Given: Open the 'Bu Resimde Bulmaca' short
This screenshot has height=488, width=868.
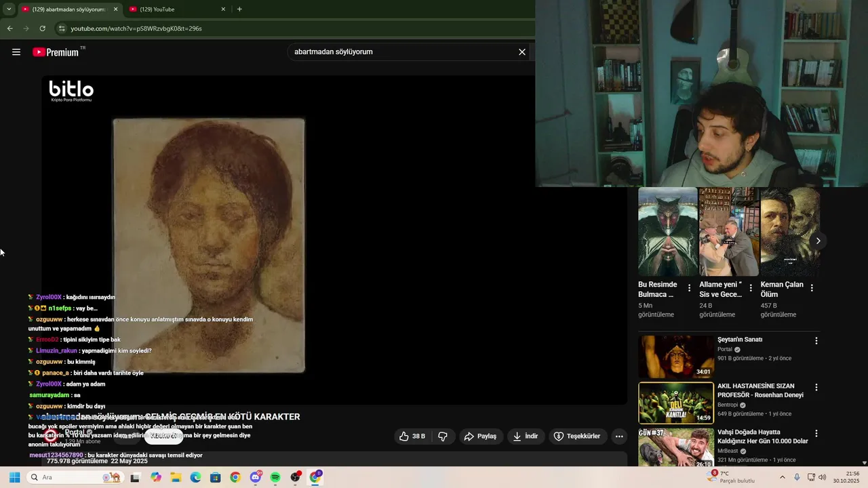Looking at the screenshot, I should click(x=668, y=232).
